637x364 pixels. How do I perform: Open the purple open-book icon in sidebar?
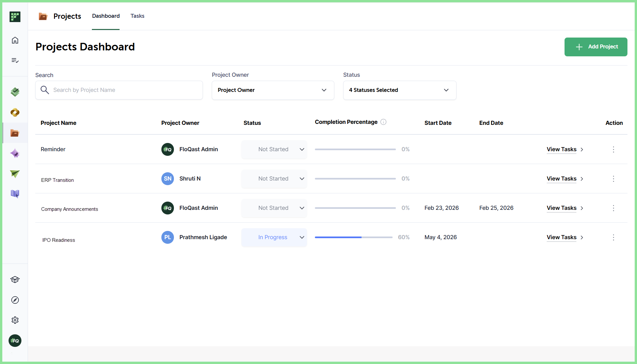[15, 194]
